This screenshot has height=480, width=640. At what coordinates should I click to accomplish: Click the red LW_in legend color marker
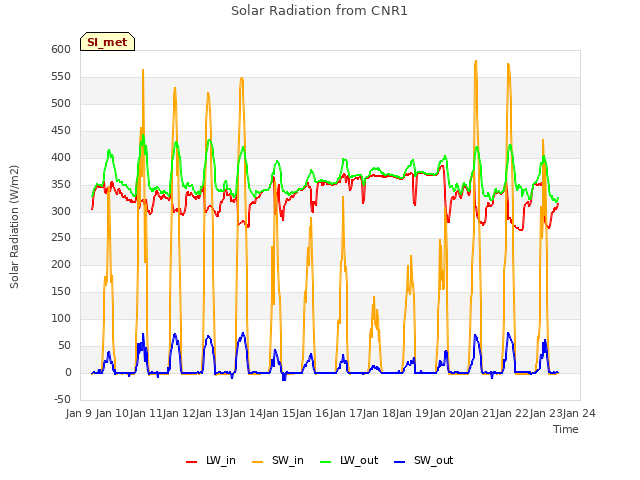coord(191,462)
